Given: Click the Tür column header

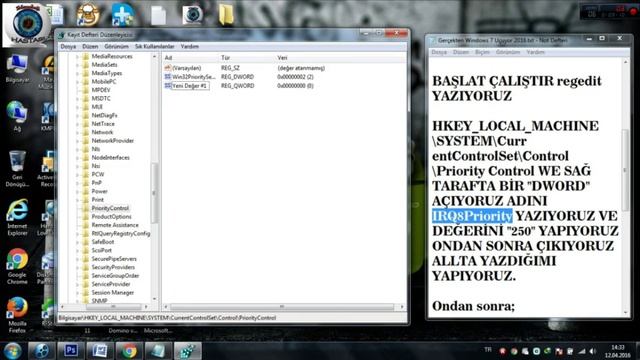Looking at the screenshot, I should coord(225,58).
